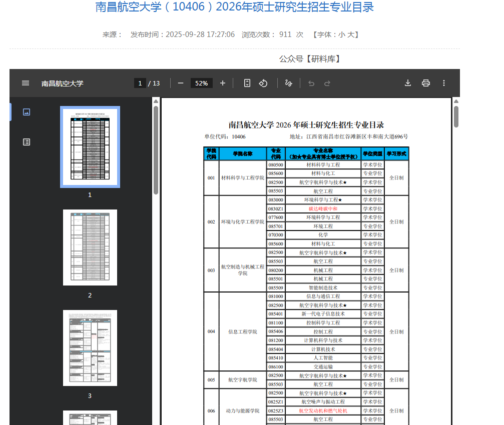Image resolution: width=504 pixels, height=425 pixels.
Task: Set font size to large (大)
Action: (x=350, y=34)
